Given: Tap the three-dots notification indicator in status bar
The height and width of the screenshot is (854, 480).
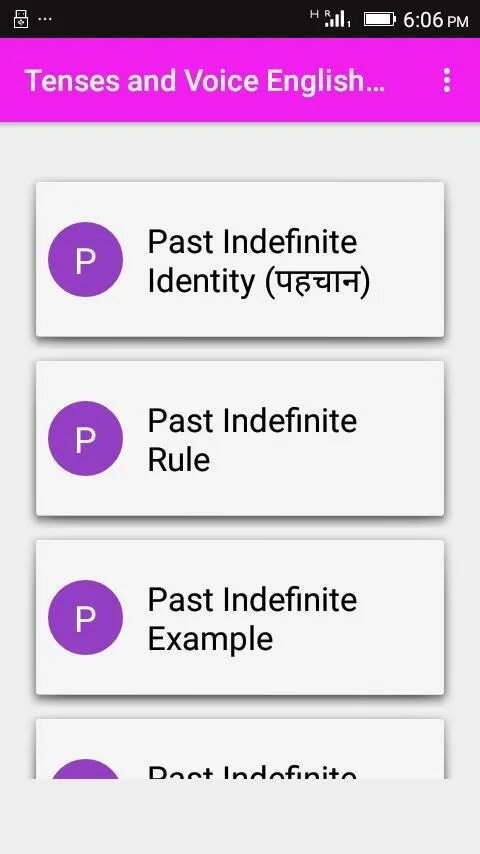Looking at the screenshot, I should click(x=45, y=20).
